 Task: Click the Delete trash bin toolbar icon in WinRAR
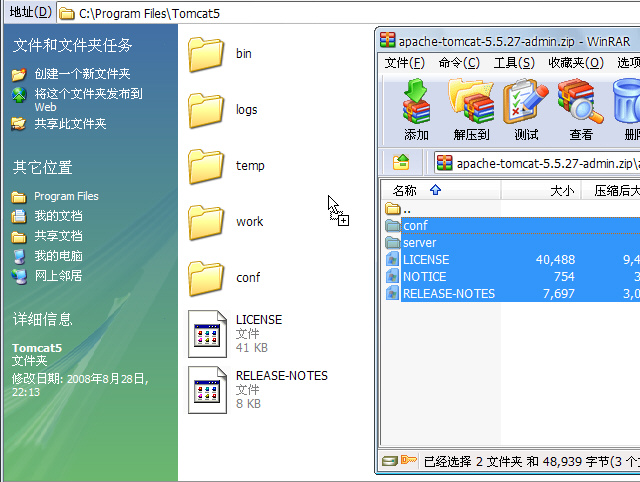pos(627,101)
